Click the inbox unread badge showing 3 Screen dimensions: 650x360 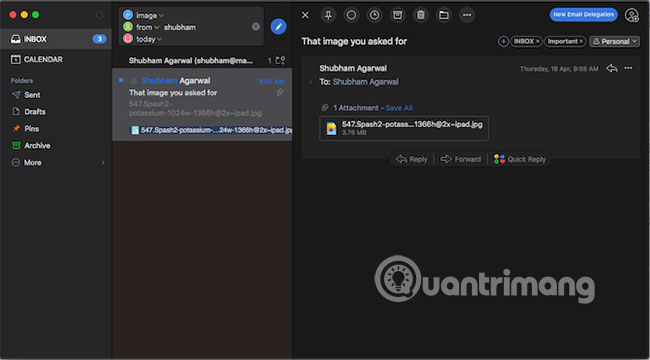tap(99, 39)
